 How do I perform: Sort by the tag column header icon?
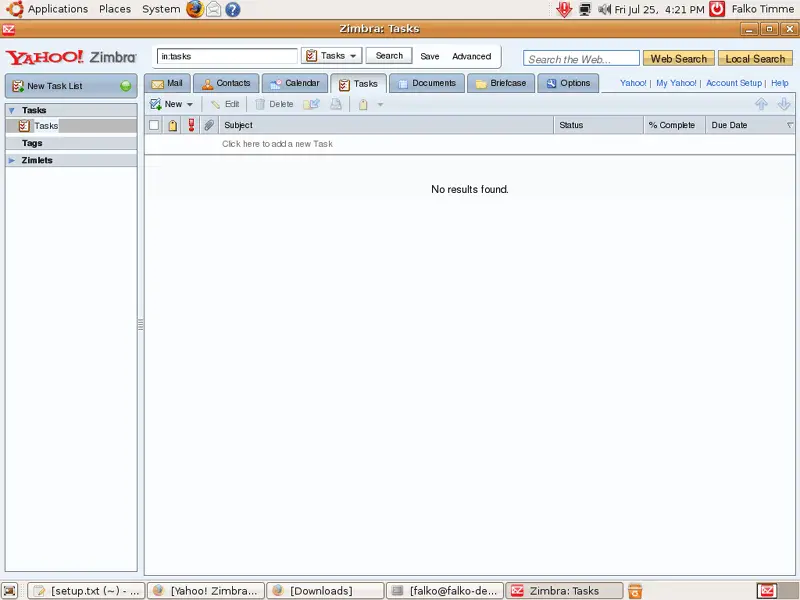coord(173,125)
